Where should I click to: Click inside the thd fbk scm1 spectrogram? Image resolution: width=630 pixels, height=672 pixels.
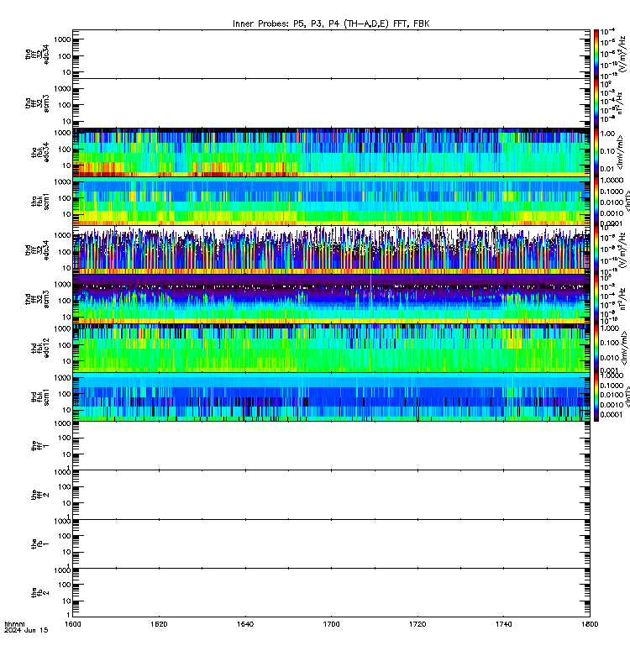(331, 396)
